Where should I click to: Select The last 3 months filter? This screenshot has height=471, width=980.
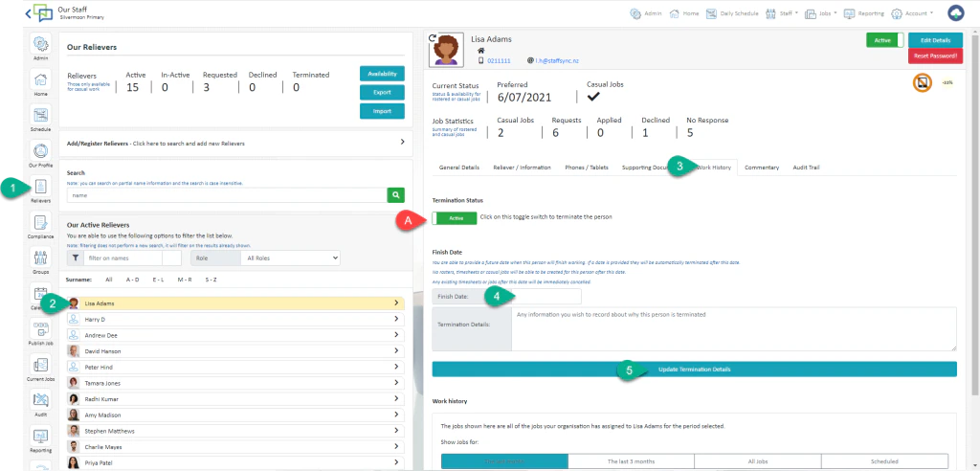[x=632, y=461]
